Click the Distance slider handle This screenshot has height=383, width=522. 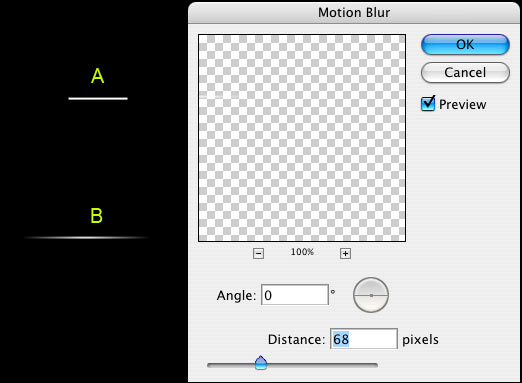261,363
